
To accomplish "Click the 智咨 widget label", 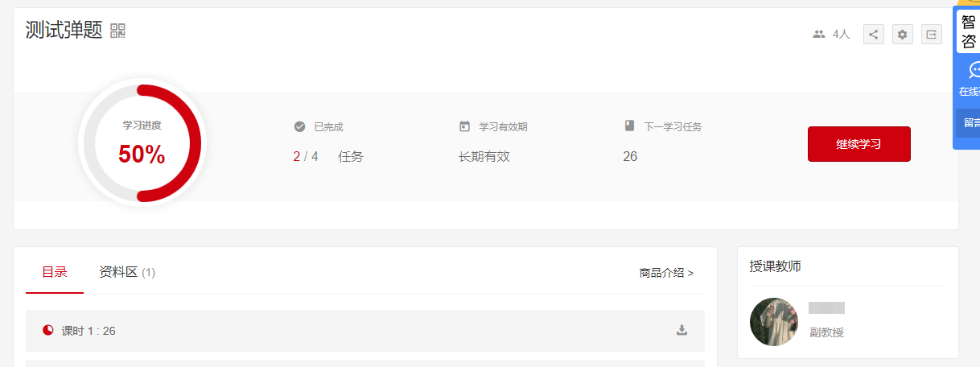I will click(x=969, y=32).
